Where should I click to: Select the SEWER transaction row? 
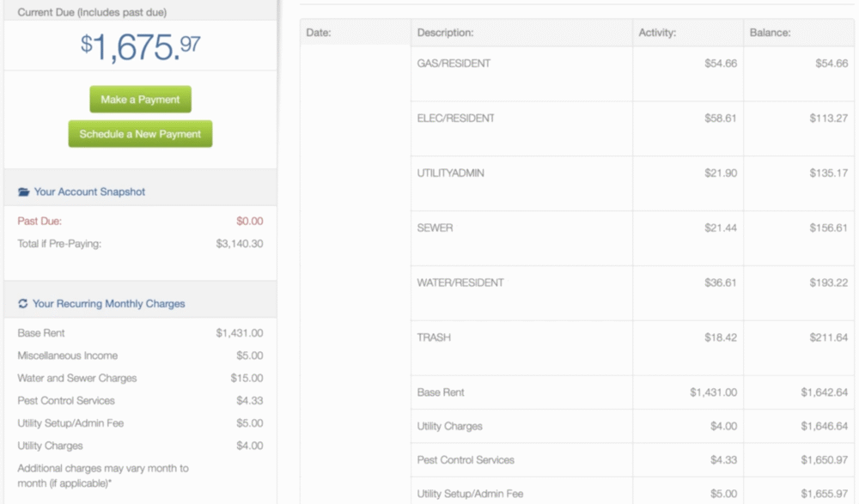(x=435, y=228)
